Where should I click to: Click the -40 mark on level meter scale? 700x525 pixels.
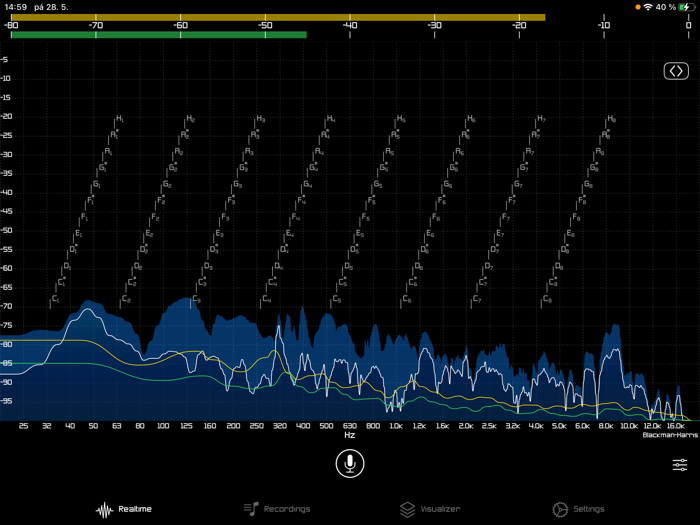350,25
